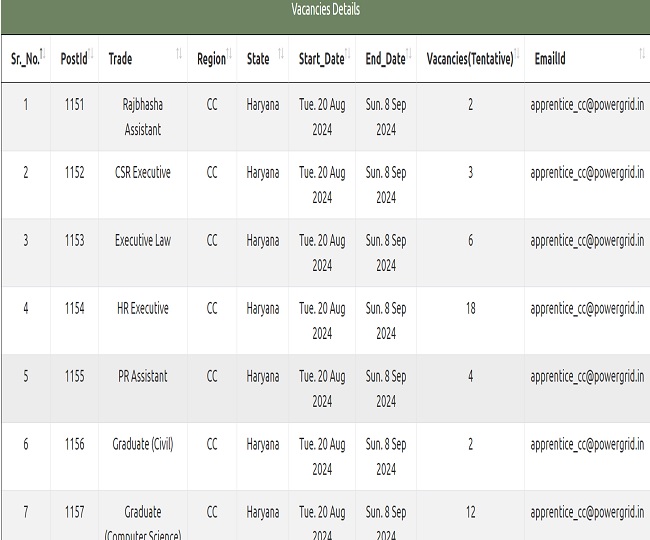Click email address in PR Assistant row

pyautogui.click(x=587, y=376)
